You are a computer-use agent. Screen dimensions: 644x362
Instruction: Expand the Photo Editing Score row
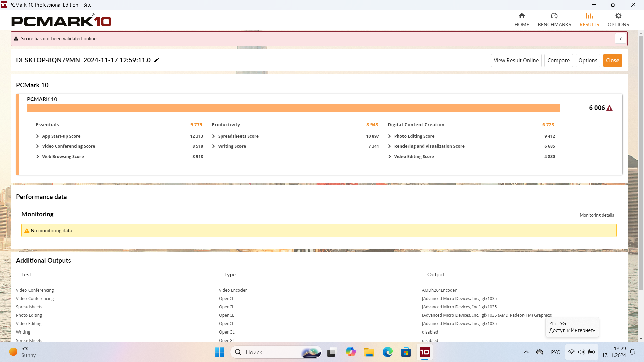[x=390, y=136]
